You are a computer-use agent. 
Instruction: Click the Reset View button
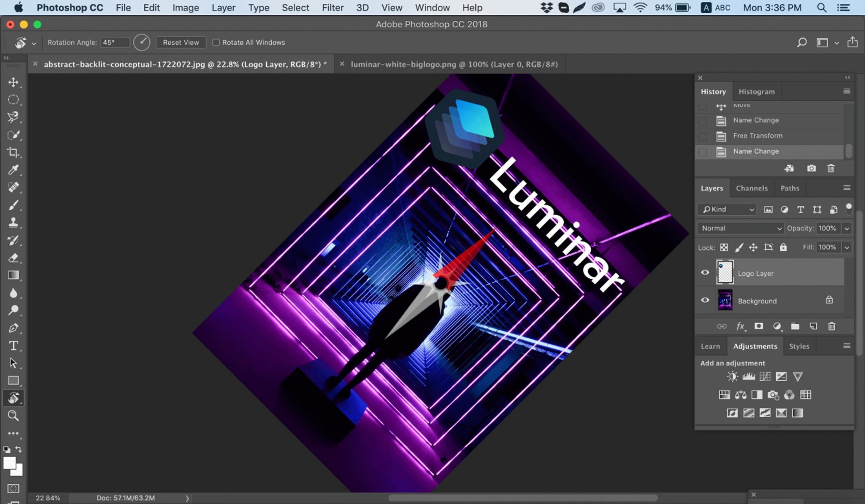pos(180,43)
